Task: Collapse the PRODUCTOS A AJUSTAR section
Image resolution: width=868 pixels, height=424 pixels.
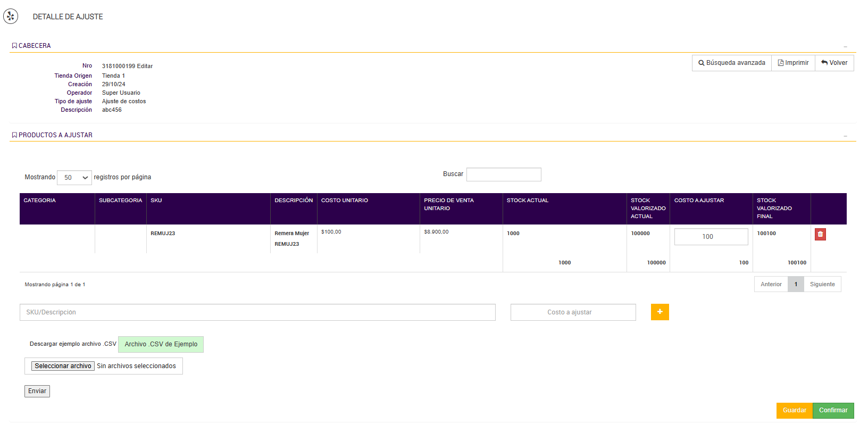Action: 845,136
